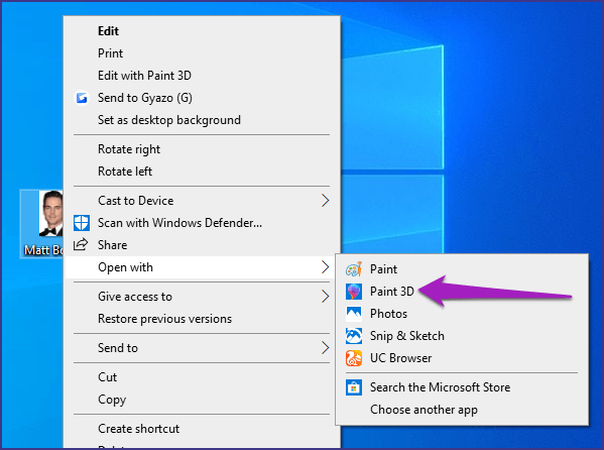Select Print in the context menu
This screenshot has height=450, width=604.
coord(202,53)
